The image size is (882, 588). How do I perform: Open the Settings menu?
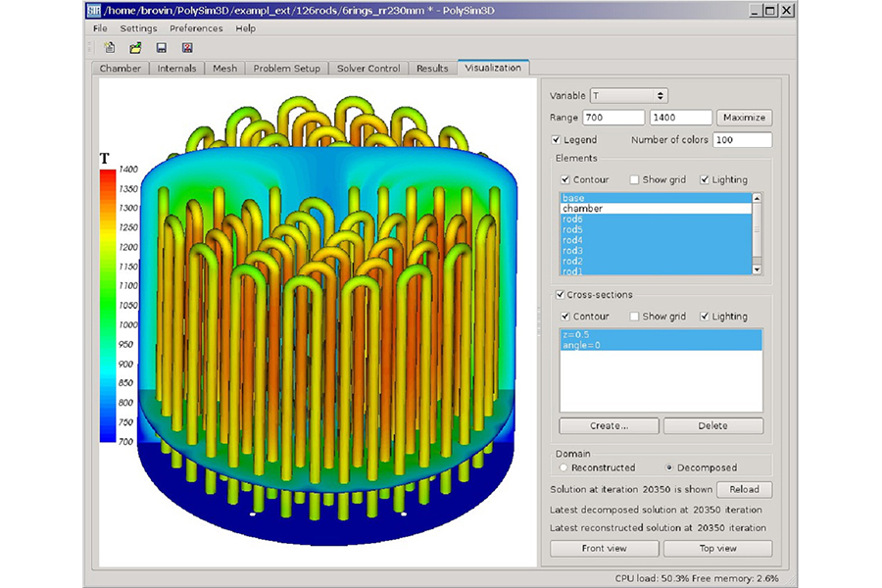(138, 28)
